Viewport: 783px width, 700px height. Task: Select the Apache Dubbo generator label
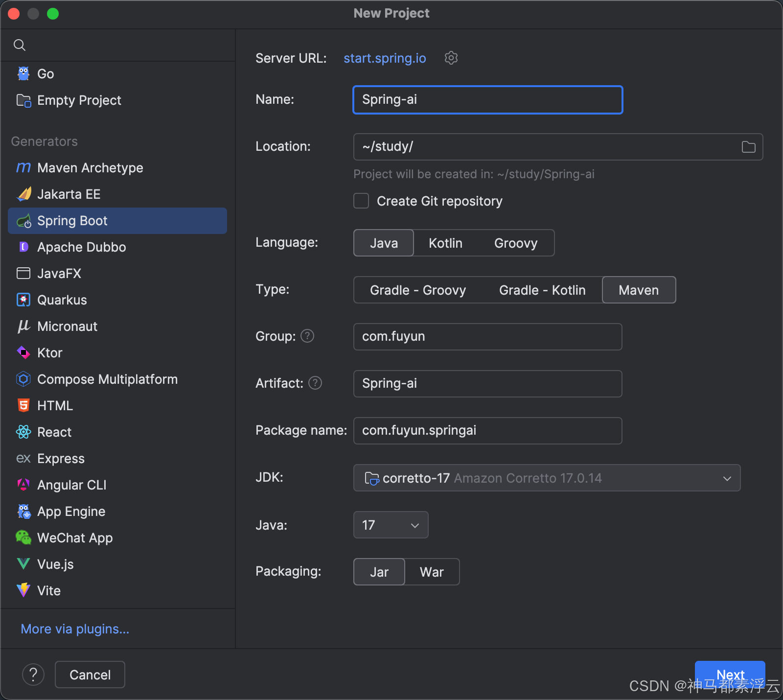82,247
